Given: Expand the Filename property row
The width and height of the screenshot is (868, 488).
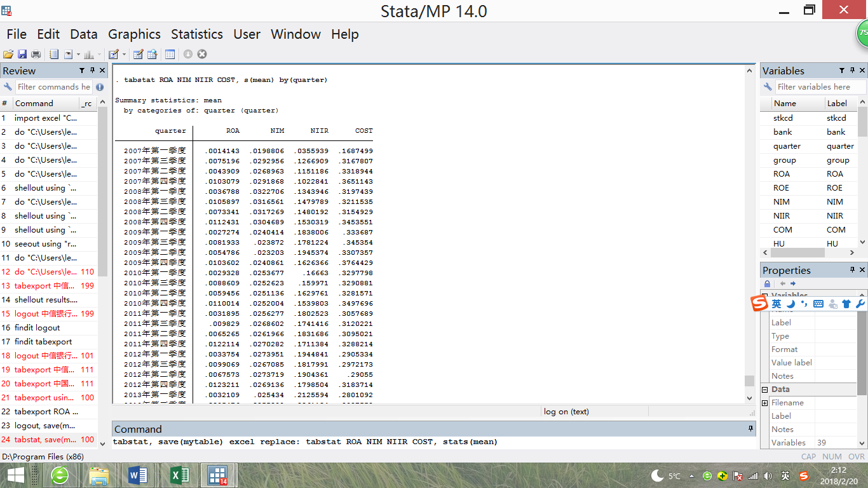Looking at the screenshot, I should point(765,403).
